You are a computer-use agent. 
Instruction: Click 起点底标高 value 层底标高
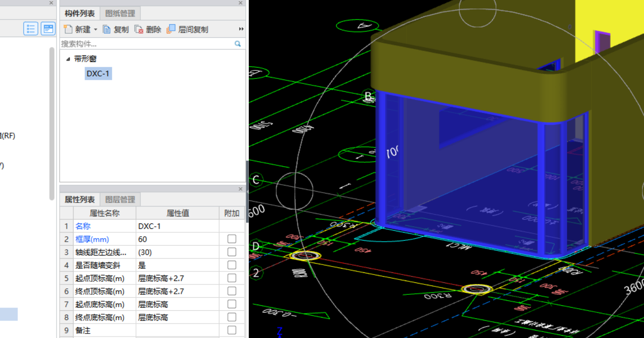[x=177, y=304]
